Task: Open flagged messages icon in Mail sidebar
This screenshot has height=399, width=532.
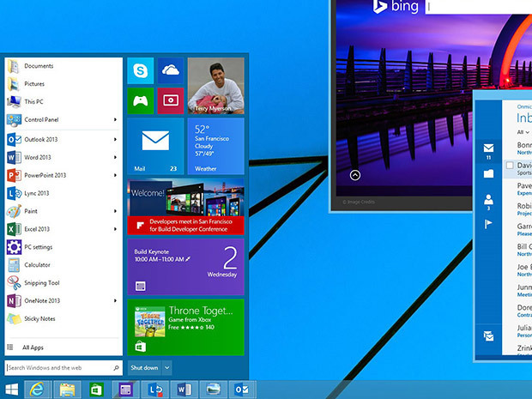Action: pyautogui.click(x=488, y=224)
